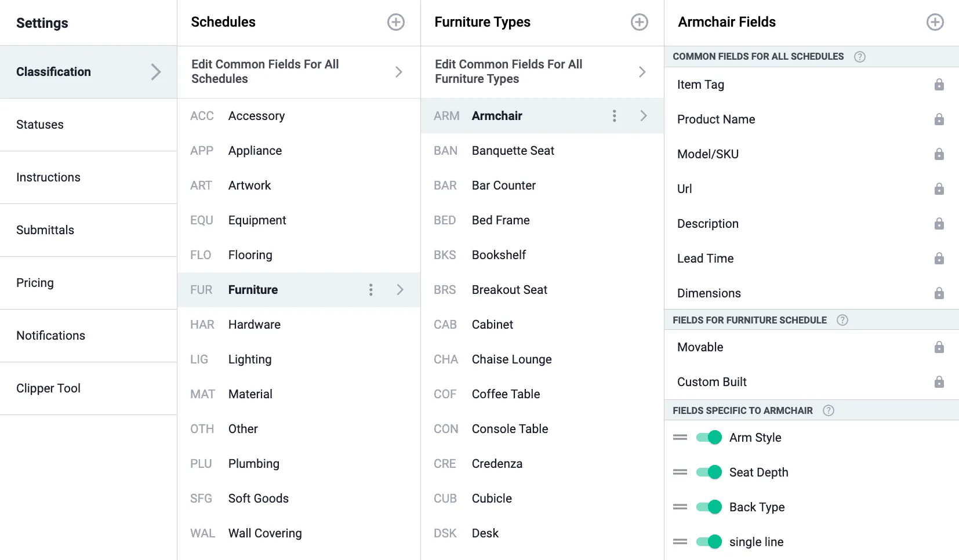Screen dimensions: 959x560
Task: Open the three-dot menu for Furniture schedule
Action: point(371,290)
